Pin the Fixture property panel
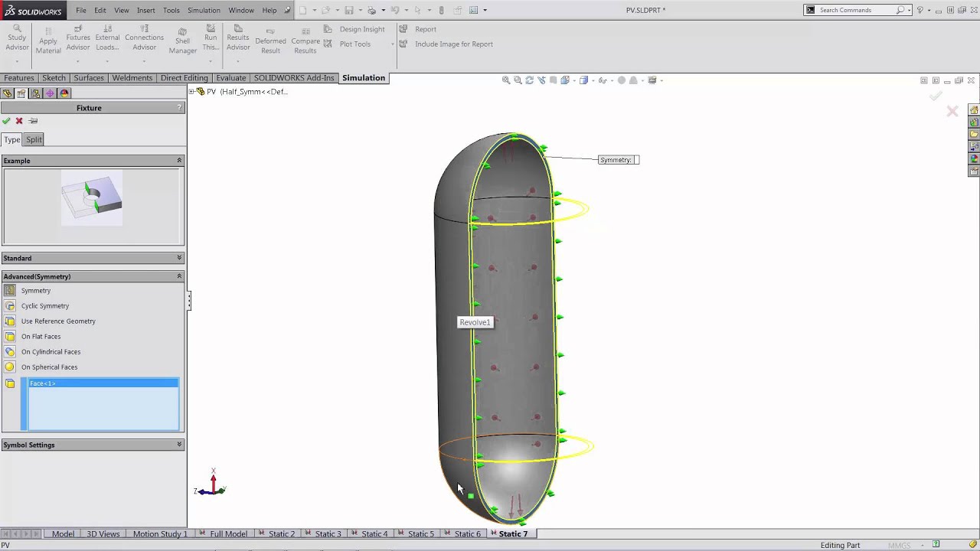 click(33, 121)
